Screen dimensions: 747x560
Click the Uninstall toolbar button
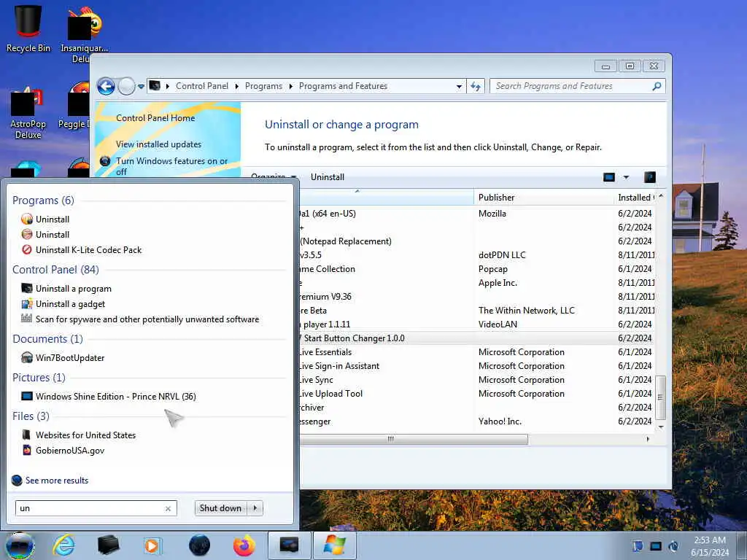(328, 177)
